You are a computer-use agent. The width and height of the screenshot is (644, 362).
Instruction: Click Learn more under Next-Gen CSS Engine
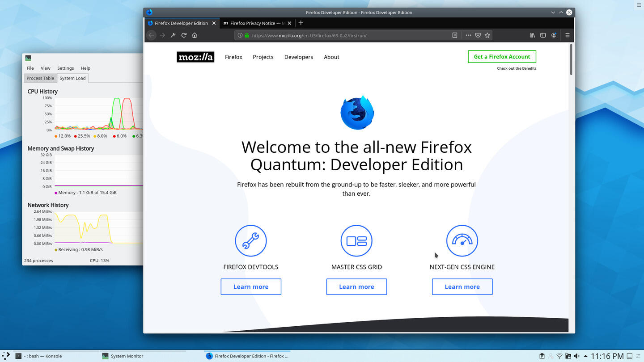tap(462, 287)
